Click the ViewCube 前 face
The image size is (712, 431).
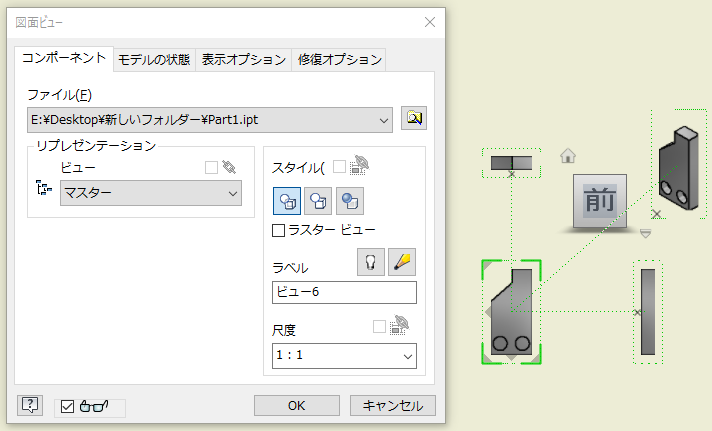[x=600, y=201]
